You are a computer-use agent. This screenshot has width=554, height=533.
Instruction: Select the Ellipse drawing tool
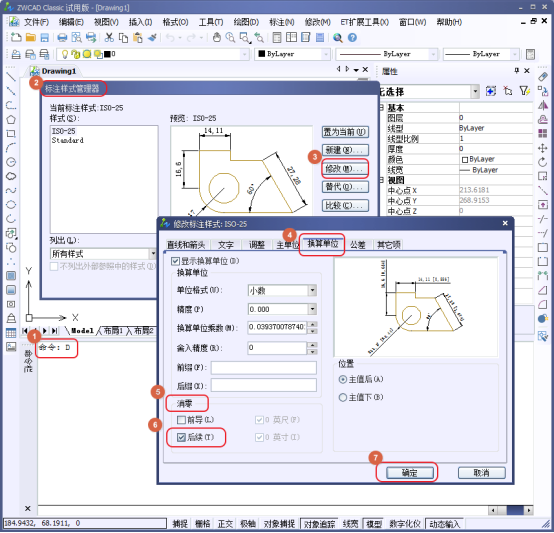tap(11, 205)
